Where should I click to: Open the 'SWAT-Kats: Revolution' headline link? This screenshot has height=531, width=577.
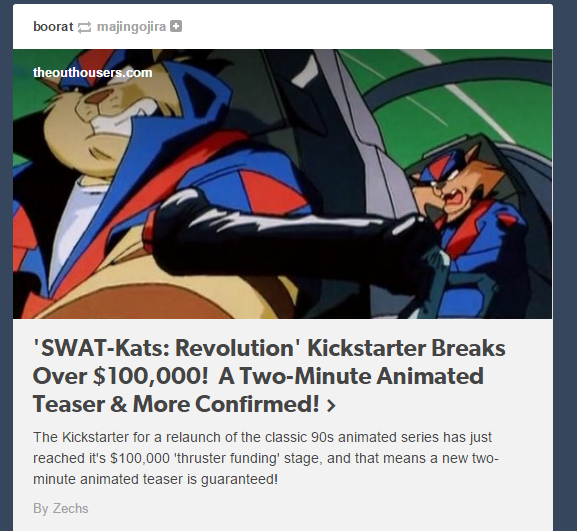[x=269, y=376]
